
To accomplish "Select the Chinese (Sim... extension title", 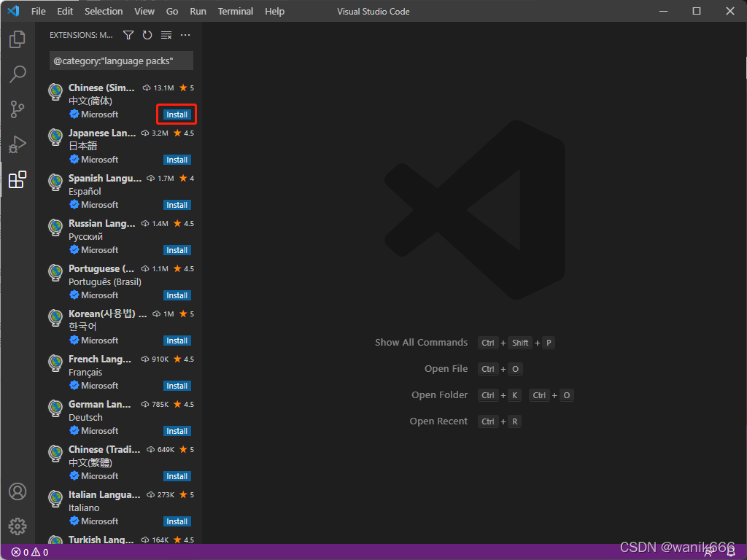I will click(101, 87).
